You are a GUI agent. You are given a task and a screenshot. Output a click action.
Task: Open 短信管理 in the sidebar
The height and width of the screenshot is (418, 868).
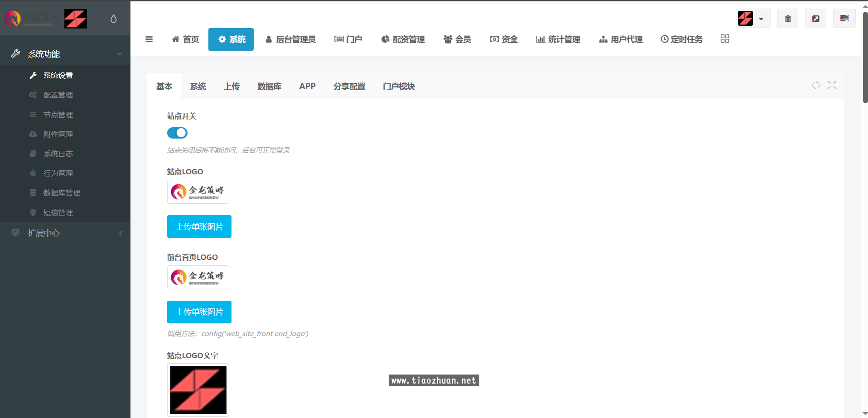coord(58,212)
